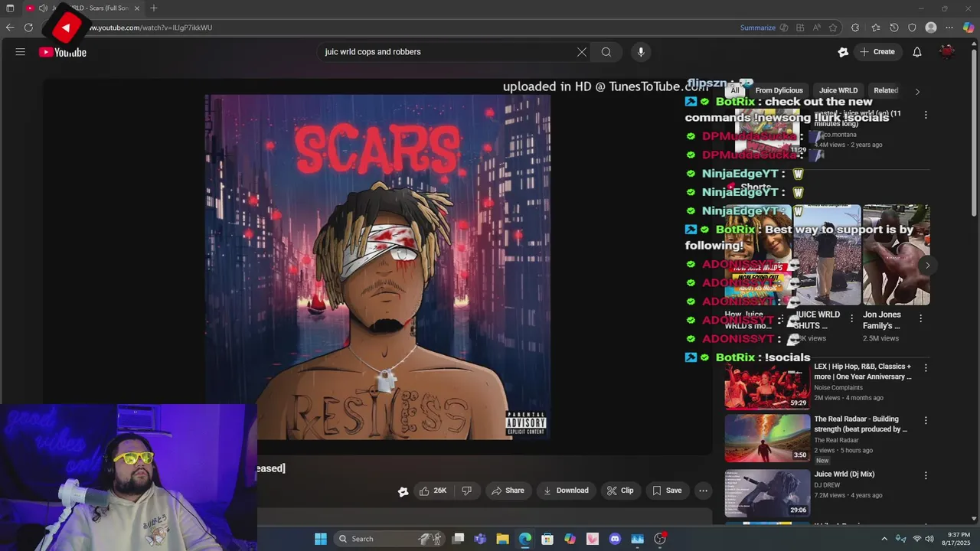Image resolution: width=980 pixels, height=551 pixels.
Task: Open more actions ellipsis under video
Action: (x=704, y=491)
